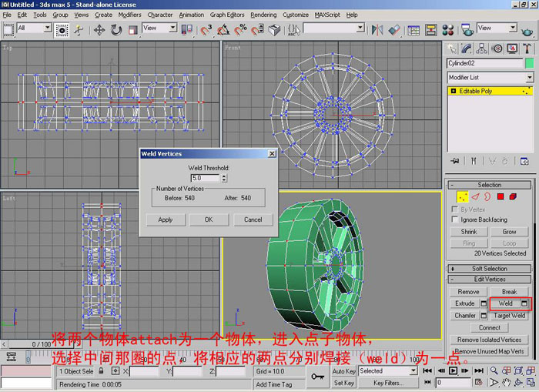Click Apply in Weld Vertices dialog
Screen dimensions: 539x392
point(166,219)
